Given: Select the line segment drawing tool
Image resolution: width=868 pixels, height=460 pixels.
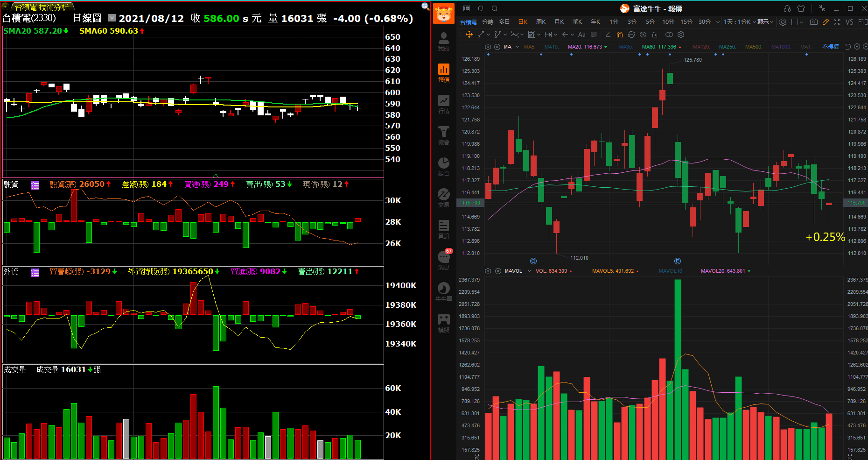Looking at the screenshot, I should point(481,35).
